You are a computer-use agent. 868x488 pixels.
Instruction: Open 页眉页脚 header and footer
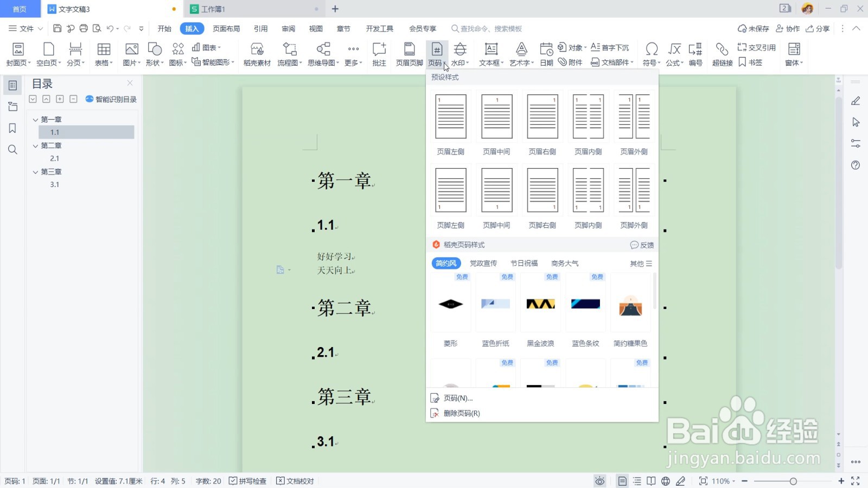coord(409,55)
